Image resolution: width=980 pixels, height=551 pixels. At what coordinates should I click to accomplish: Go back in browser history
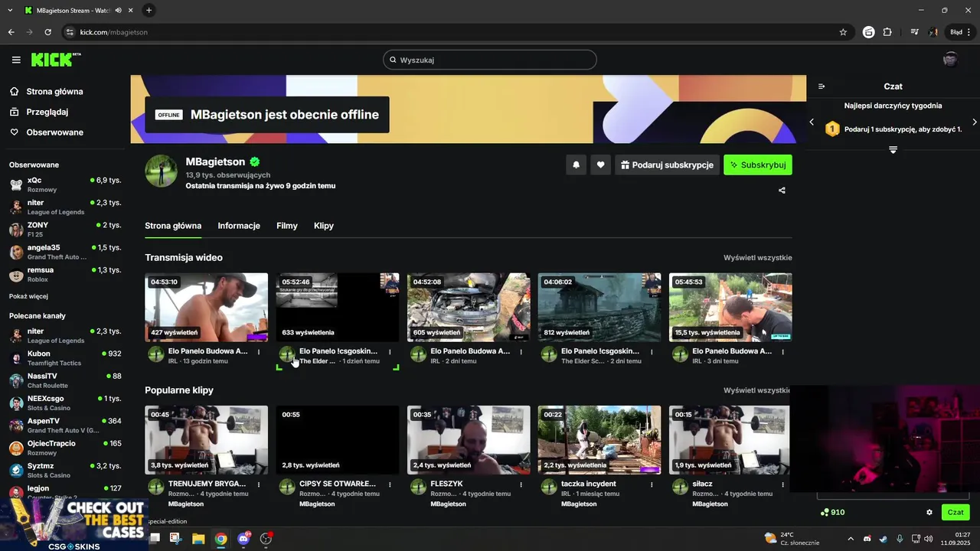point(11,32)
